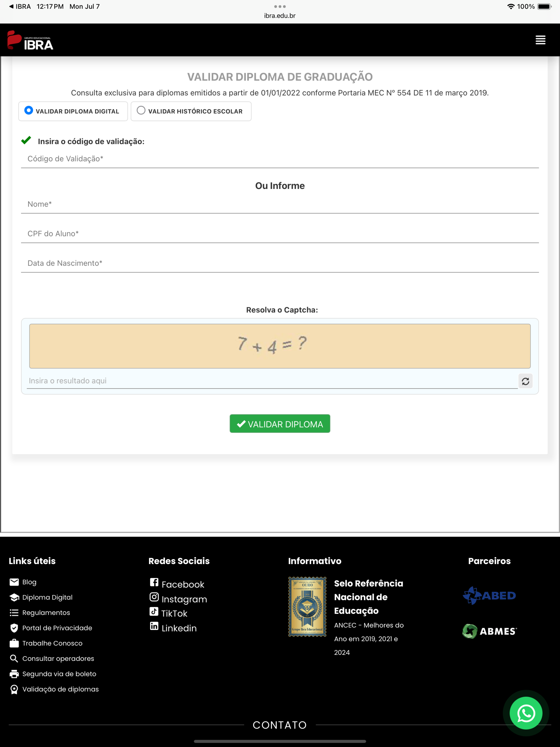560x747 pixels.
Task: Click the Instagram icon
Action: [154, 597]
